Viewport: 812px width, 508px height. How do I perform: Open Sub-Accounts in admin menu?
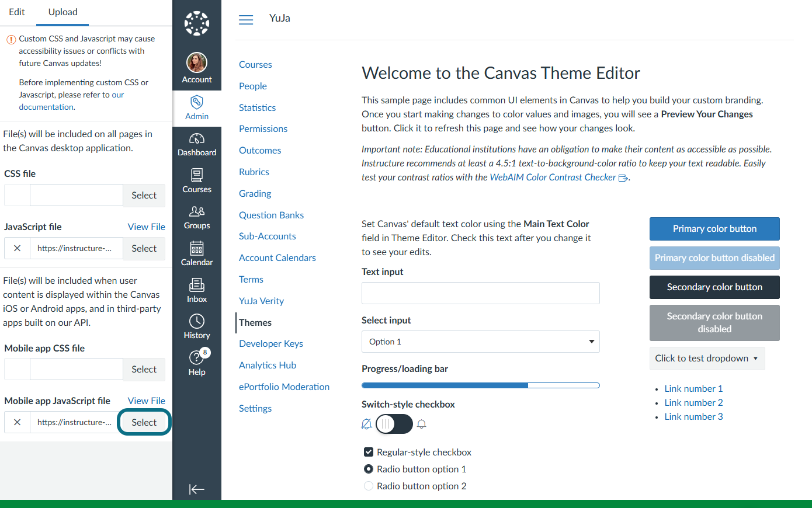pos(268,236)
